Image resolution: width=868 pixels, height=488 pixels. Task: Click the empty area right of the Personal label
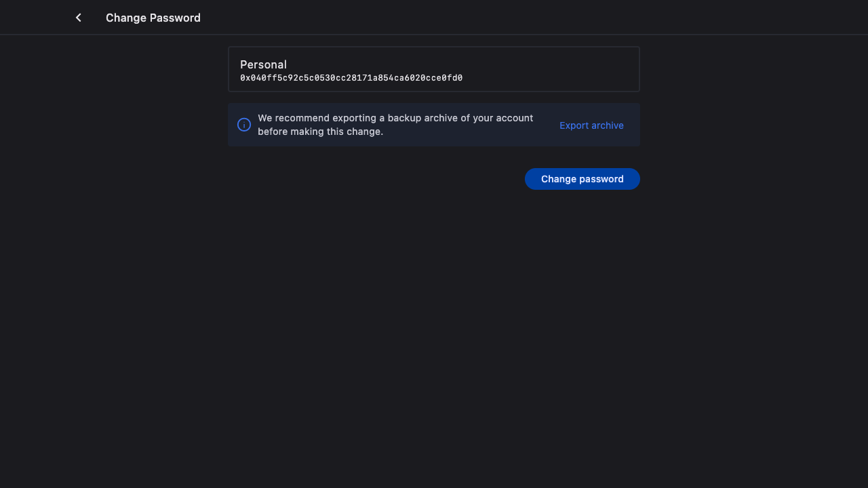tap(461, 64)
